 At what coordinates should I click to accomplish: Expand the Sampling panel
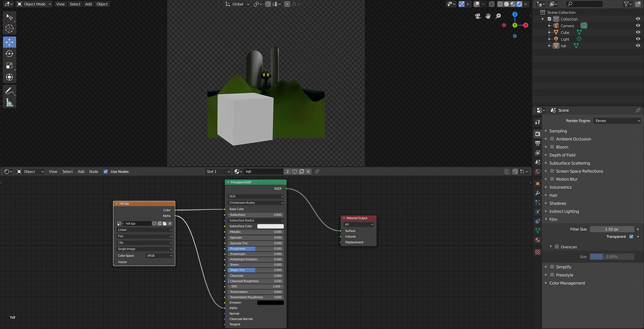point(558,131)
